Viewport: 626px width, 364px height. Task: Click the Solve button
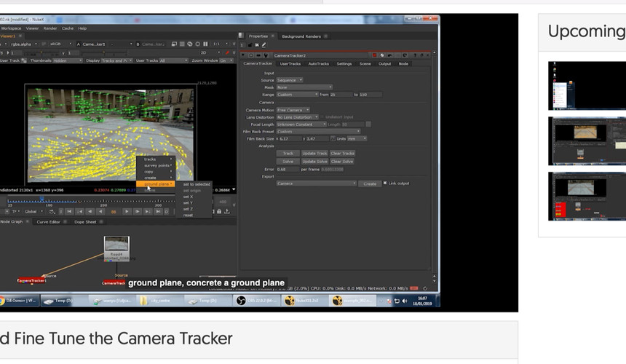[x=288, y=162]
